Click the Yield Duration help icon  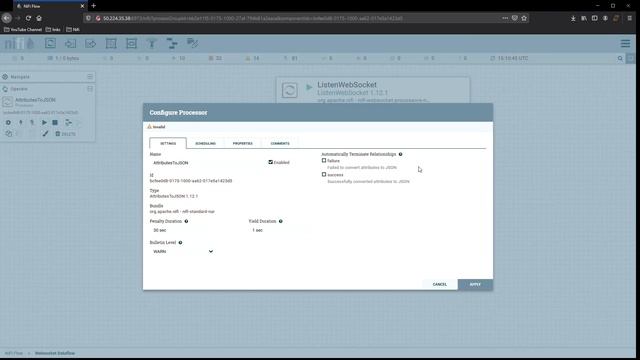point(280,221)
